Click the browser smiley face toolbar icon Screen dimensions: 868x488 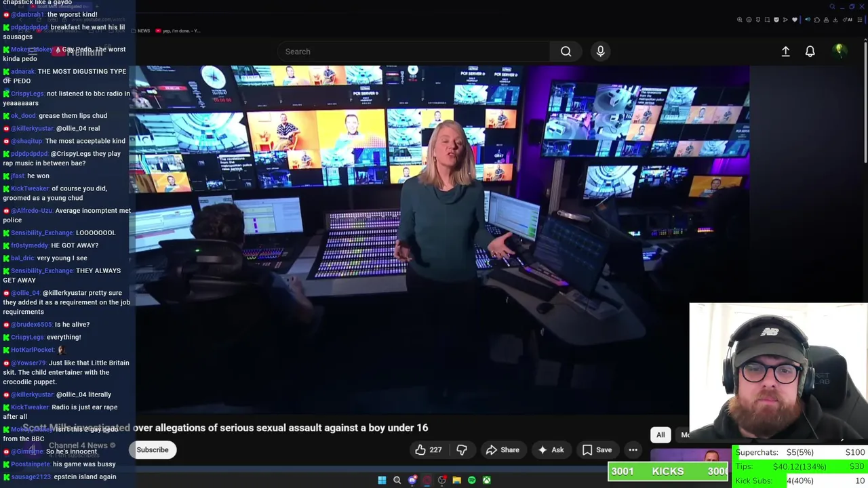click(749, 20)
